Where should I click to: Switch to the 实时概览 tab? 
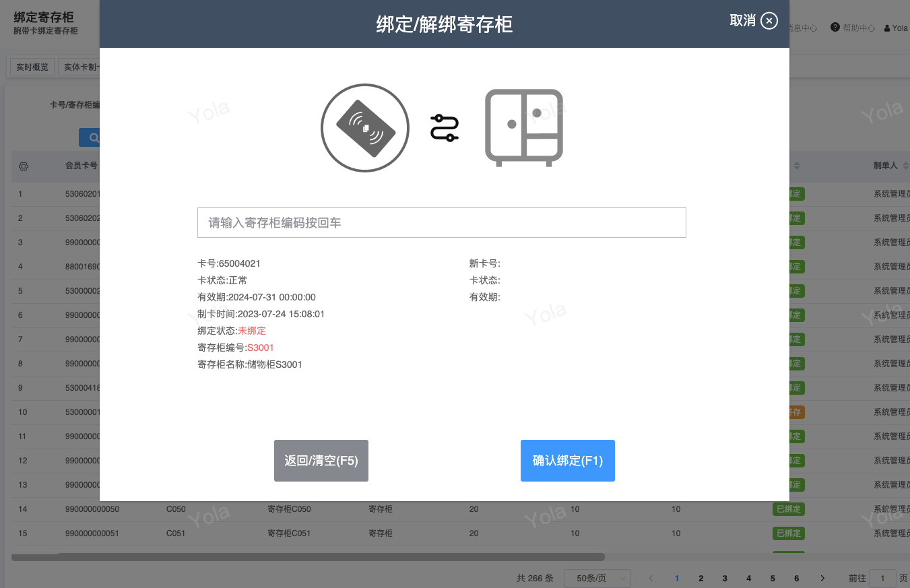point(32,67)
